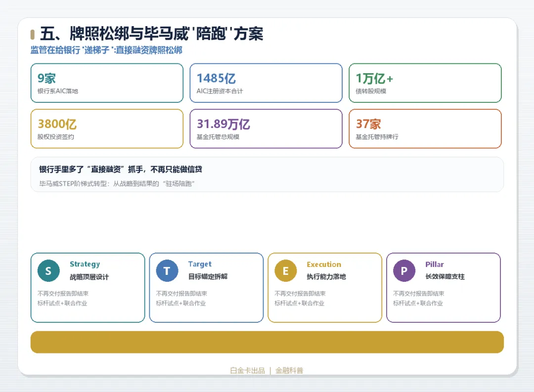Click the blue subtitle 监管在给银行递梯子

[106, 50]
